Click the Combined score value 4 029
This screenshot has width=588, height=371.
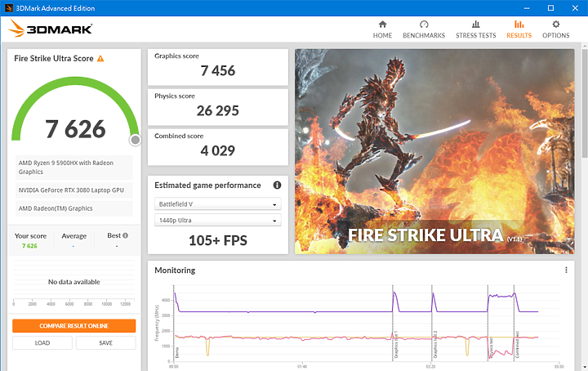pos(218,151)
